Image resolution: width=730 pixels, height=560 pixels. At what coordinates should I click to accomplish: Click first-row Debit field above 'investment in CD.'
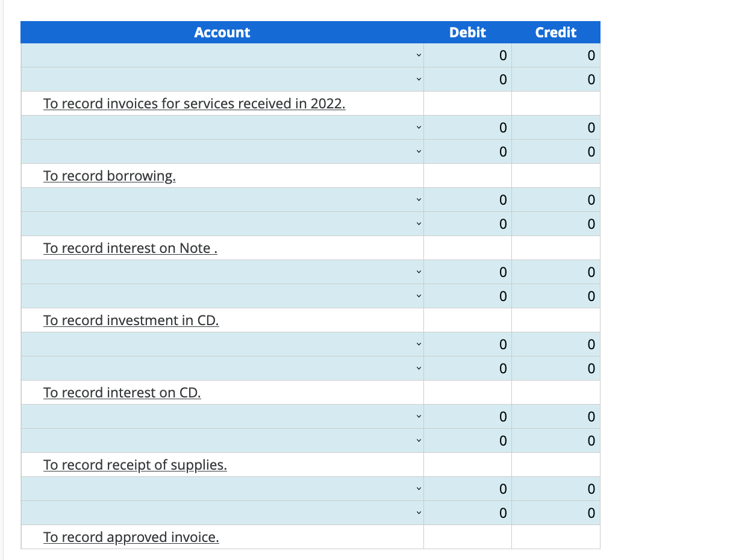click(467, 272)
